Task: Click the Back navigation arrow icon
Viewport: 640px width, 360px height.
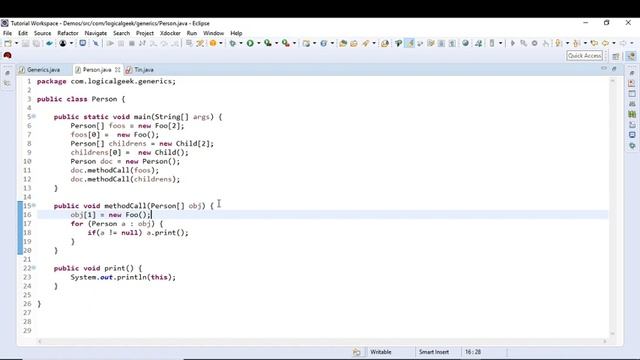Action: pyautogui.click(x=605, y=43)
